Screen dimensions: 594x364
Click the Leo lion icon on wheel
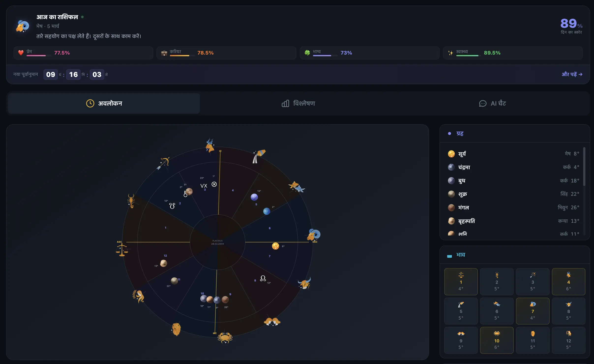click(176, 329)
